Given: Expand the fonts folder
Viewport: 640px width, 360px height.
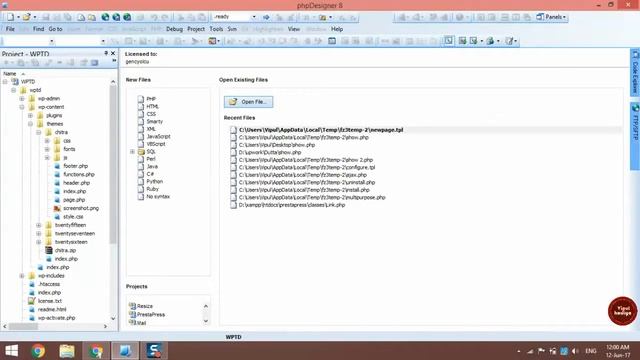Looking at the screenshot, I should pyautogui.click(x=47, y=149).
